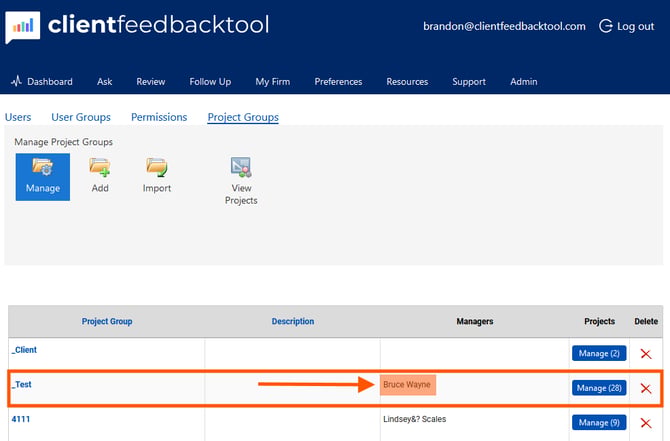This screenshot has width=670, height=441.
Task: Open the Admin menu
Action: coord(524,82)
